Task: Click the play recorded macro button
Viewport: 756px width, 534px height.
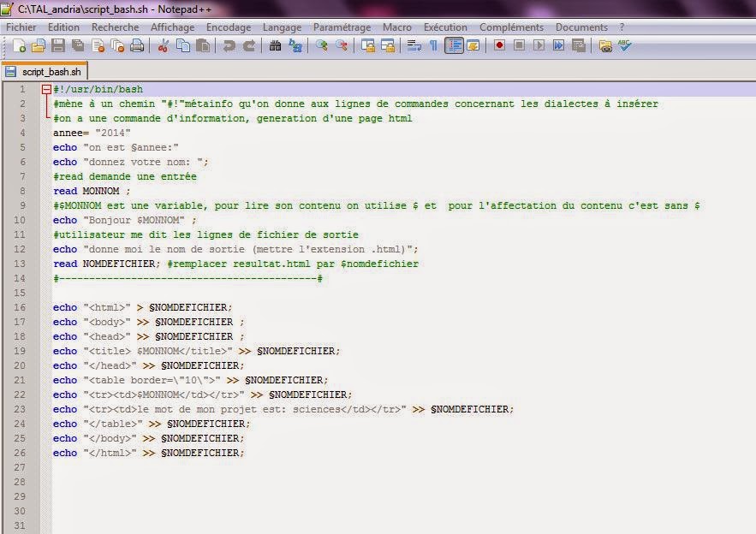Action: click(539, 46)
